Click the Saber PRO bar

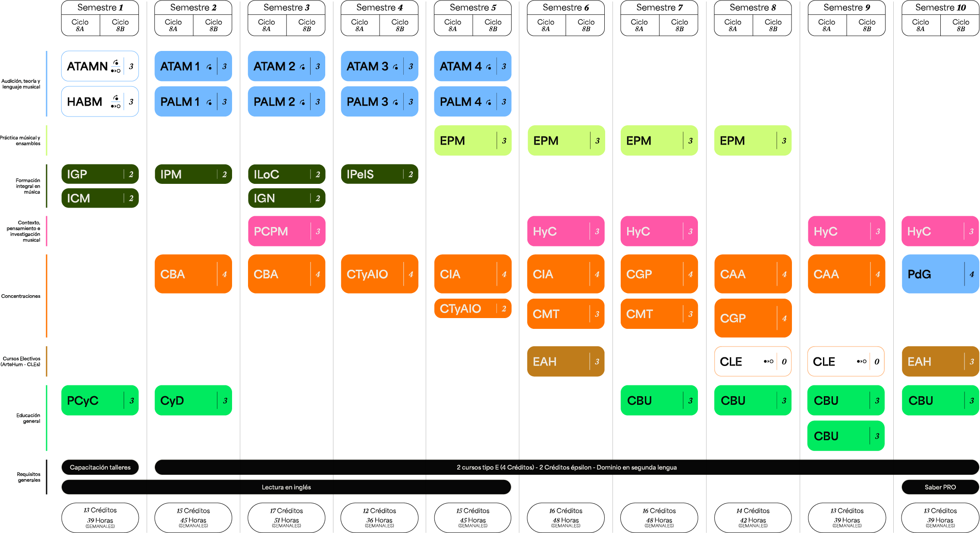[x=940, y=487]
